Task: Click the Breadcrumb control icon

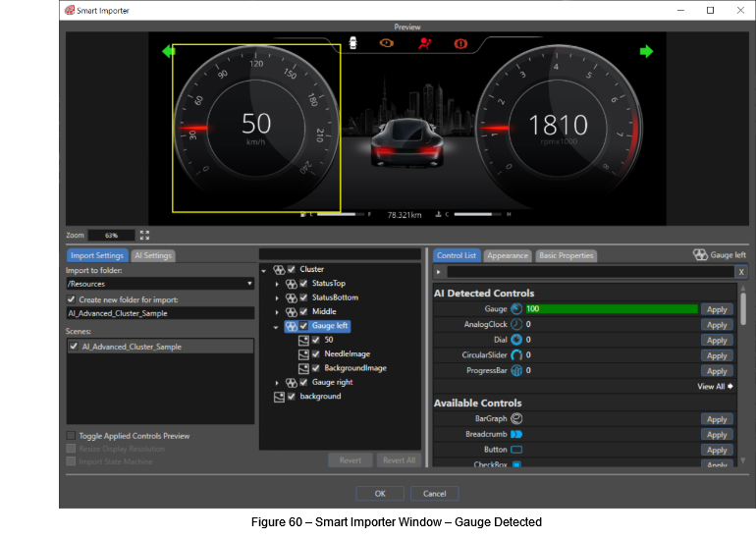Action: point(516,434)
